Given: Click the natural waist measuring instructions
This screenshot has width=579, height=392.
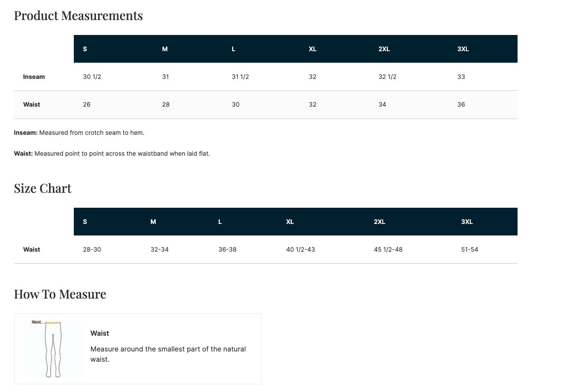Looking at the screenshot, I should coord(168,354).
